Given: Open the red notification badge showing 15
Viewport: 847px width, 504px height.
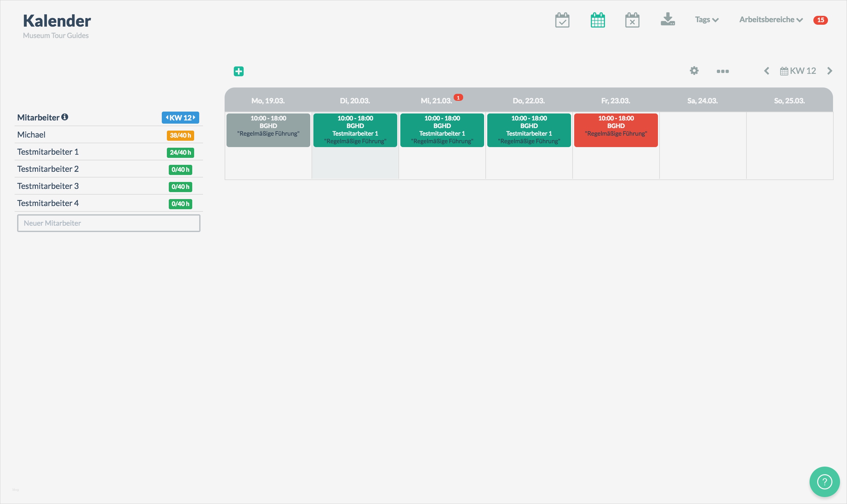Looking at the screenshot, I should pos(821,20).
